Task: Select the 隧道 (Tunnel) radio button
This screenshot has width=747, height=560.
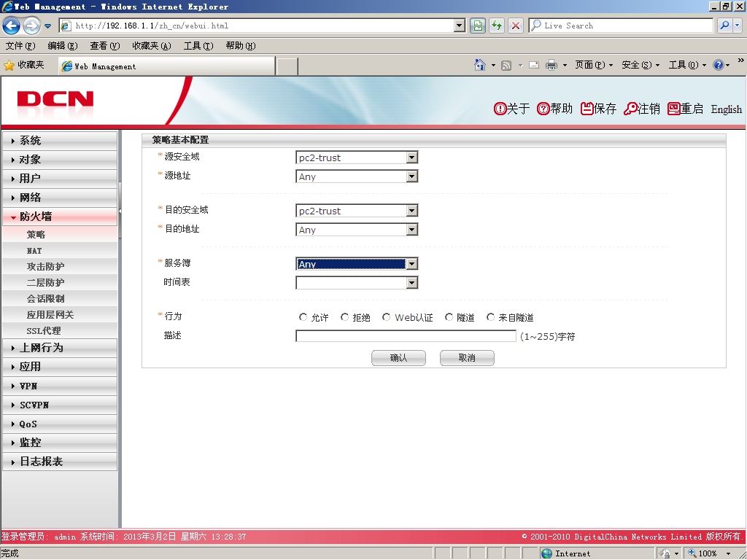Action: click(449, 317)
